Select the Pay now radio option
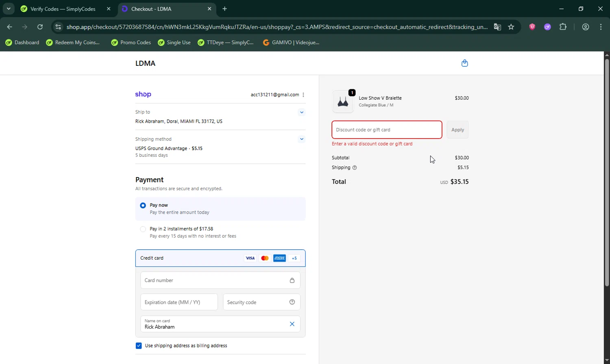610x364 pixels. click(x=143, y=205)
